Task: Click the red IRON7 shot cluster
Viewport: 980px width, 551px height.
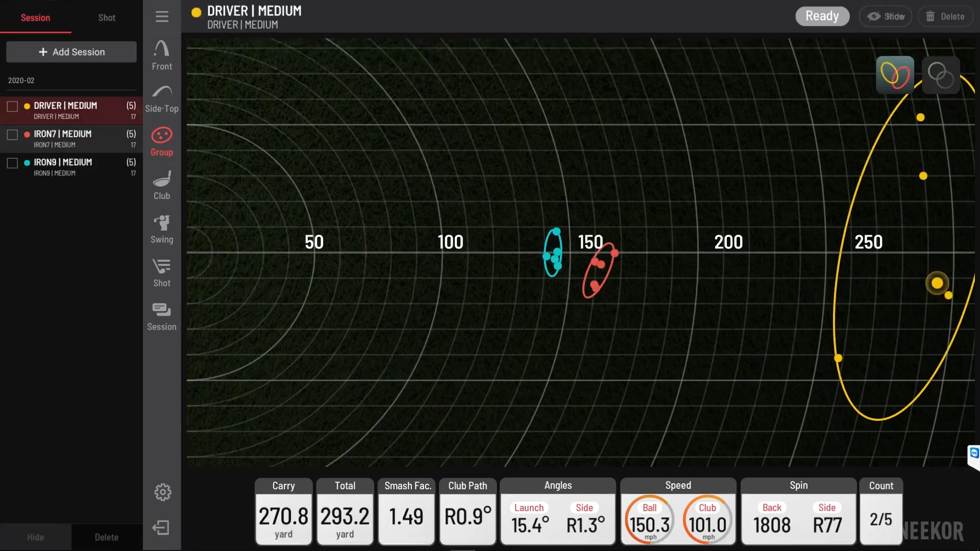Action: tap(600, 270)
